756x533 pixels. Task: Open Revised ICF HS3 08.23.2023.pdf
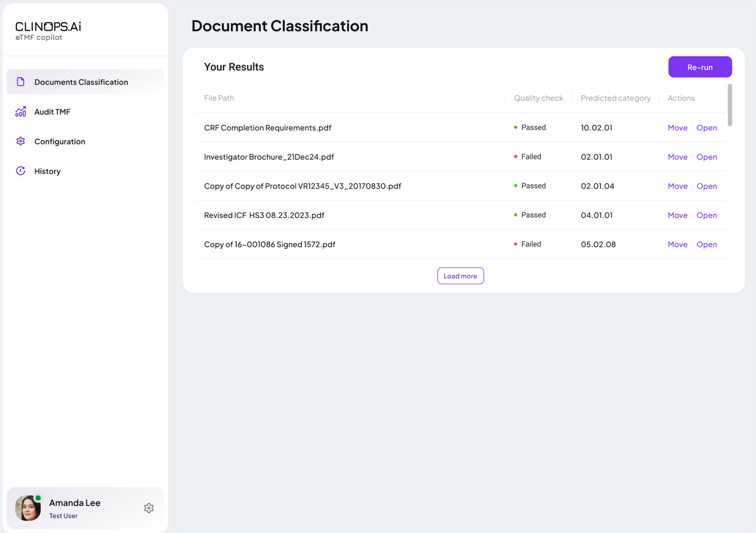tap(706, 215)
